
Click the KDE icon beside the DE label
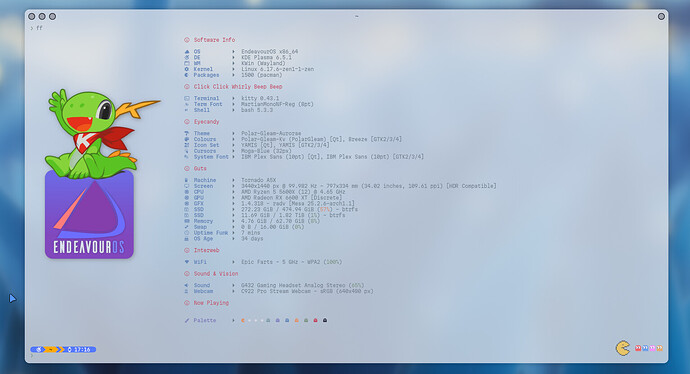187,57
